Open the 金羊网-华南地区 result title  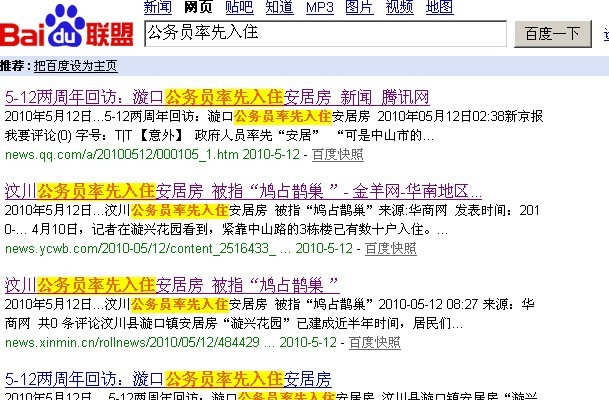[x=243, y=191]
